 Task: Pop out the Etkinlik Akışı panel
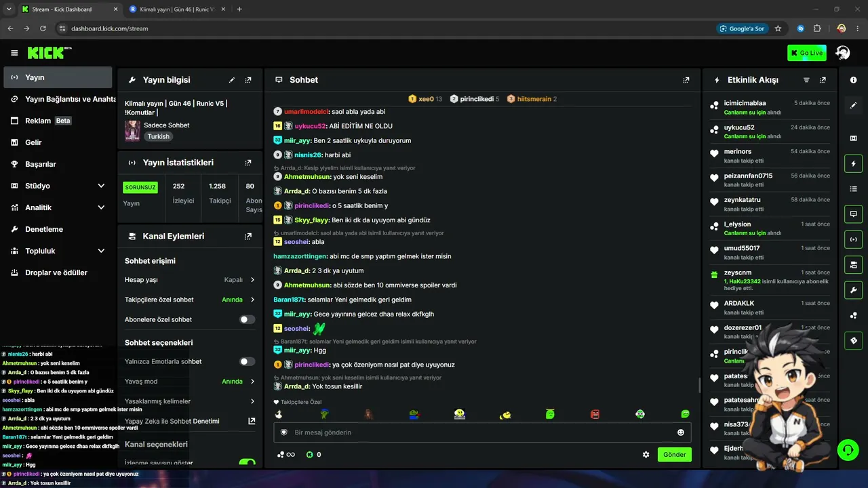pos(823,80)
